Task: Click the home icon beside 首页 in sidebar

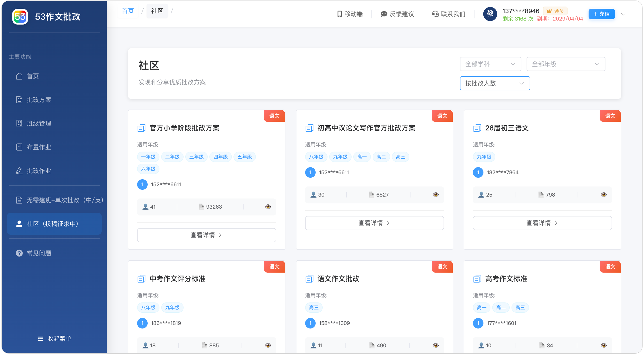Action: coord(19,76)
